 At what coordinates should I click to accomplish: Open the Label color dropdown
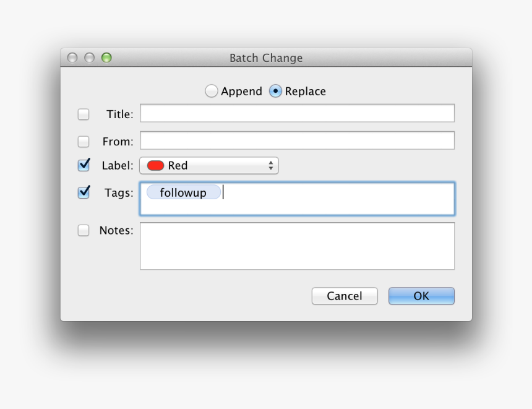(x=209, y=165)
